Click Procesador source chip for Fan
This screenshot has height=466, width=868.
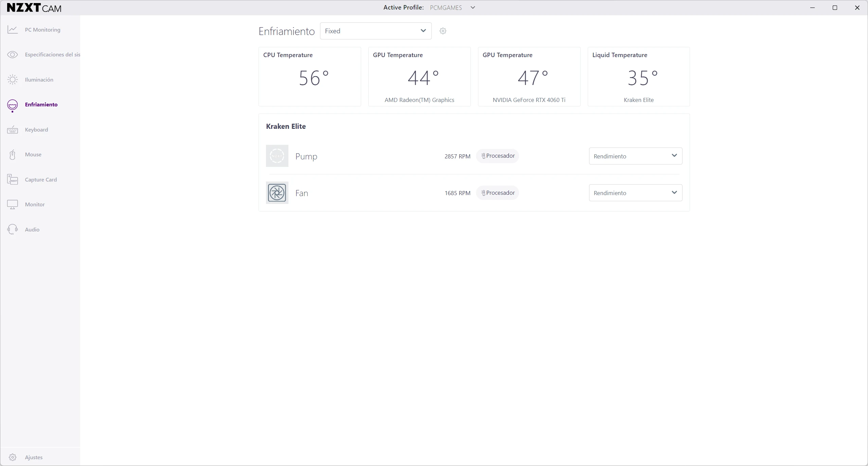coord(497,193)
